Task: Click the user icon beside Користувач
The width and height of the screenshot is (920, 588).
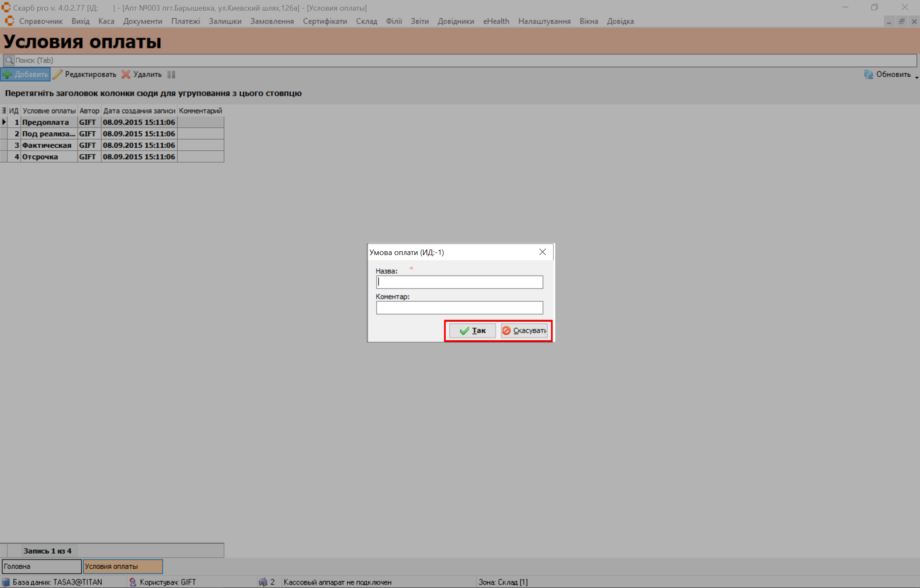Action: pyautogui.click(x=133, y=582)
